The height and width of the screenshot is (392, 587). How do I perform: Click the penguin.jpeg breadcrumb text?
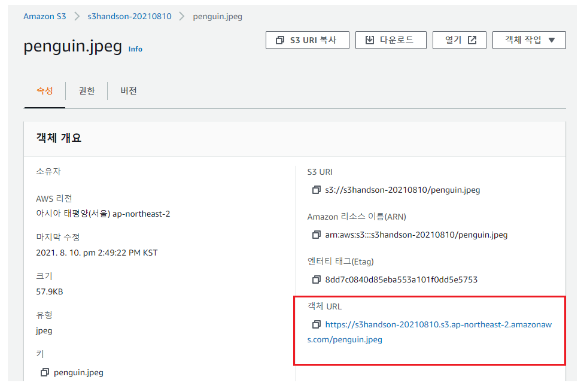coord(217,17)
